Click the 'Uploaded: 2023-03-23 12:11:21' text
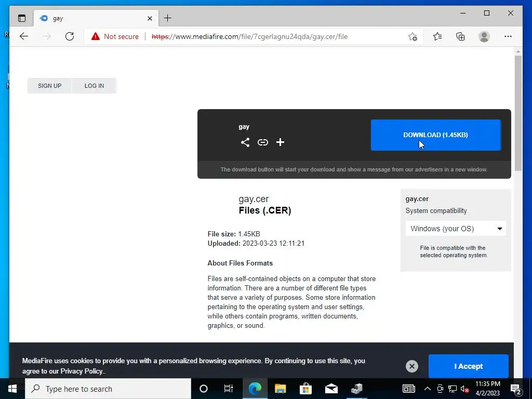Screen dimensions: 532x399 tap(256, 244)
